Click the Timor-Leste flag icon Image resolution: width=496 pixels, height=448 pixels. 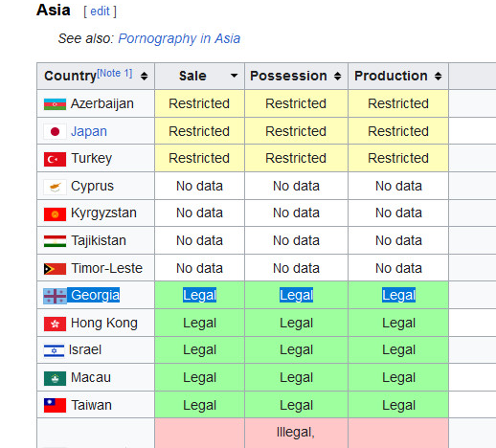pos(55,269)
